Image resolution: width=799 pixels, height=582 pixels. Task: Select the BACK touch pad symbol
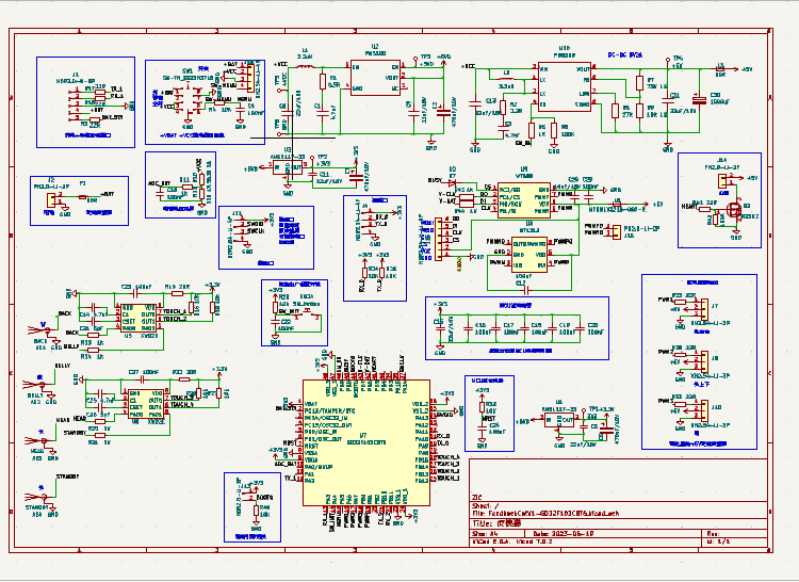(x=41, y=329)
